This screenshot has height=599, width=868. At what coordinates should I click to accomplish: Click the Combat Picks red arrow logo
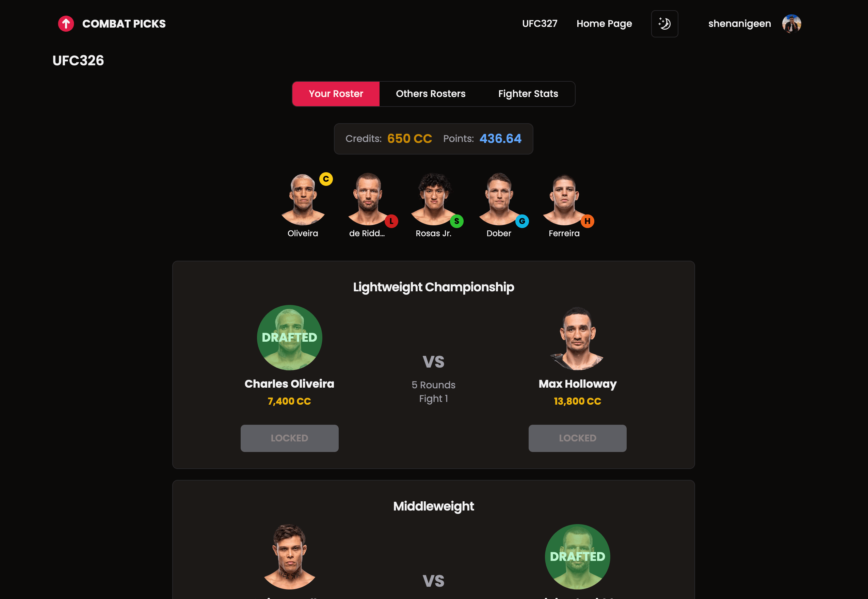pyautogui.click(x=66, y=23)
